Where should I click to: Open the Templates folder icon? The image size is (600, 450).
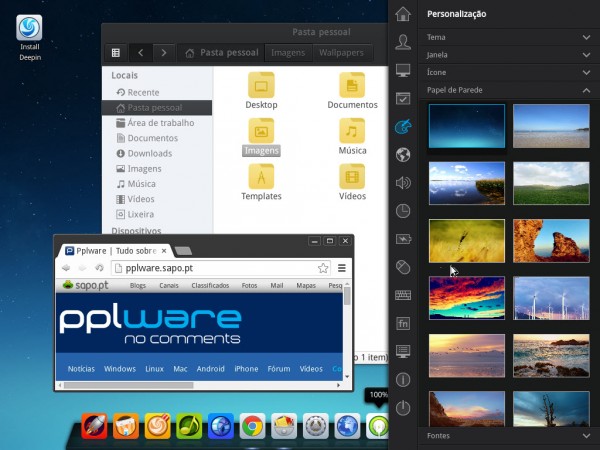[x=261, y=183]
